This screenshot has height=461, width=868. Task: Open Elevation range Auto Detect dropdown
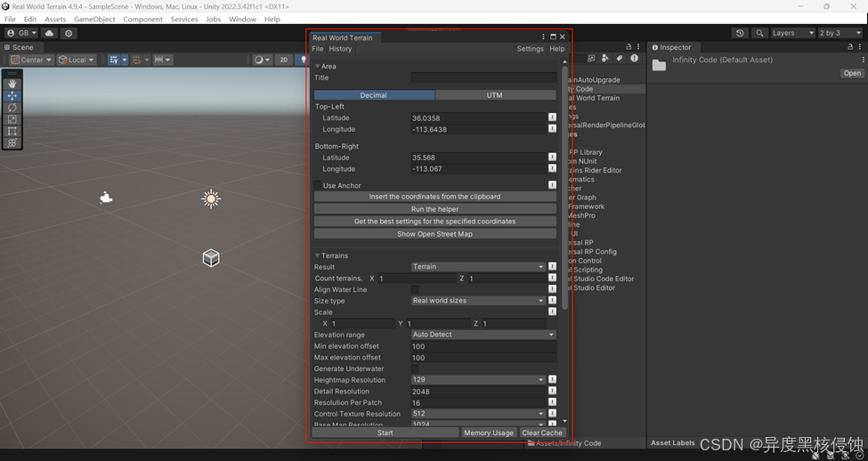tap(483, 335)
